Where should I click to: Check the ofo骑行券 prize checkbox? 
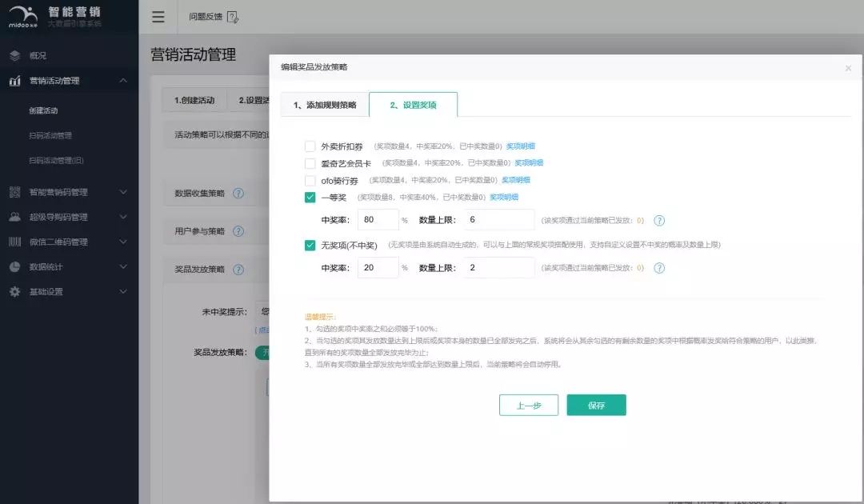click(x=310, y=181)
